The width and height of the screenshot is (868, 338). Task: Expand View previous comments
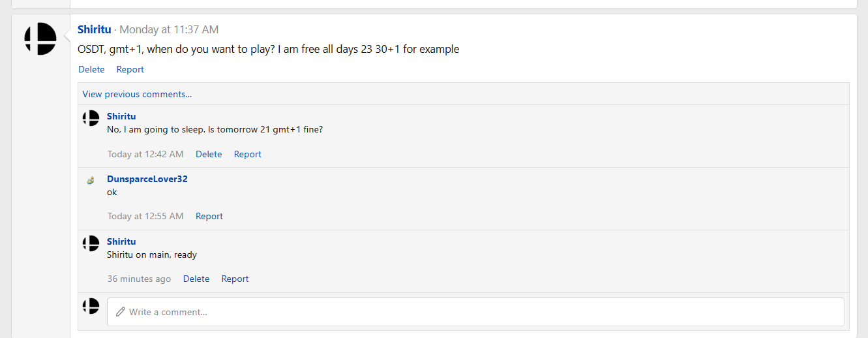[137, 94]
